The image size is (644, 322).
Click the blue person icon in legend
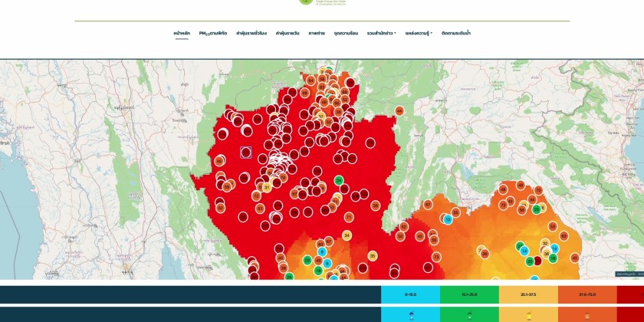tap(410, 315)
